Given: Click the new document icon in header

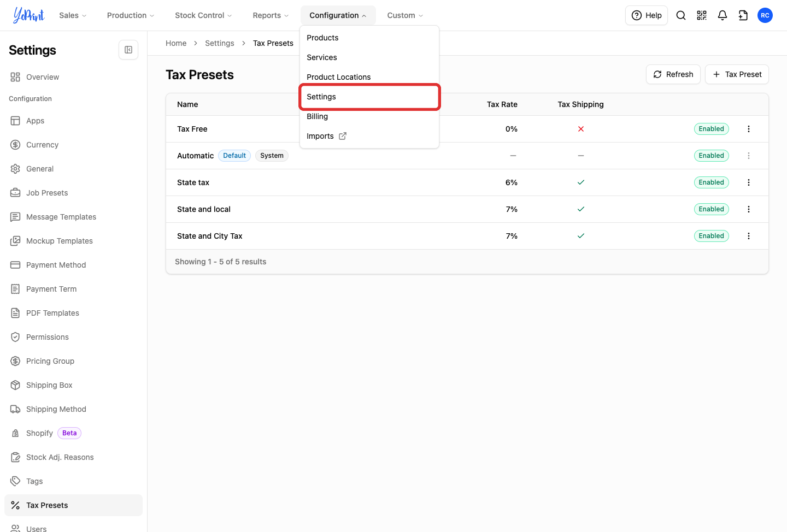Looking at the screenshot, I should pos(743,15).
